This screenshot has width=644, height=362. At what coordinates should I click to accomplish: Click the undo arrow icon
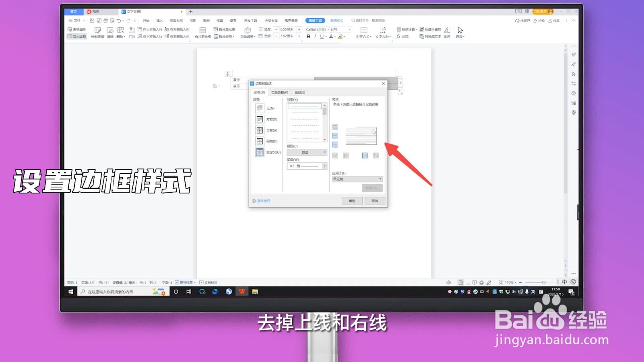pyautogui.click(x=119, y=21)
